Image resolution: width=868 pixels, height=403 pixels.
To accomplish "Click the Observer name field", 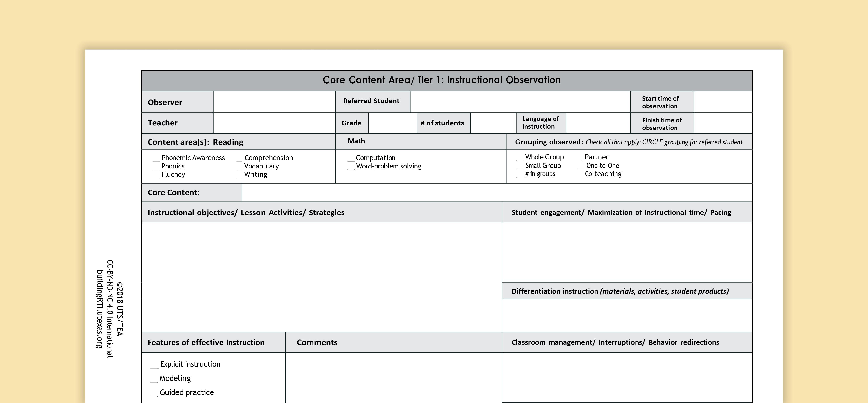I will [274, 102].
